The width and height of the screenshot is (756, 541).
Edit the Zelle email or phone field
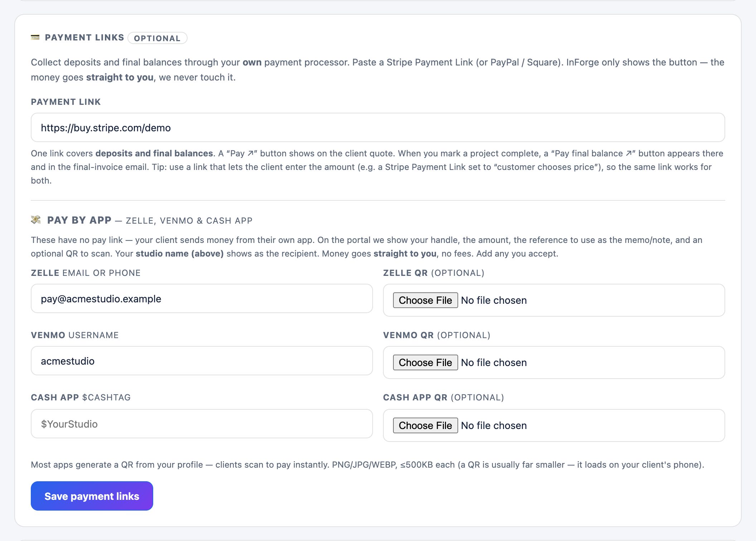click(202, 298)
